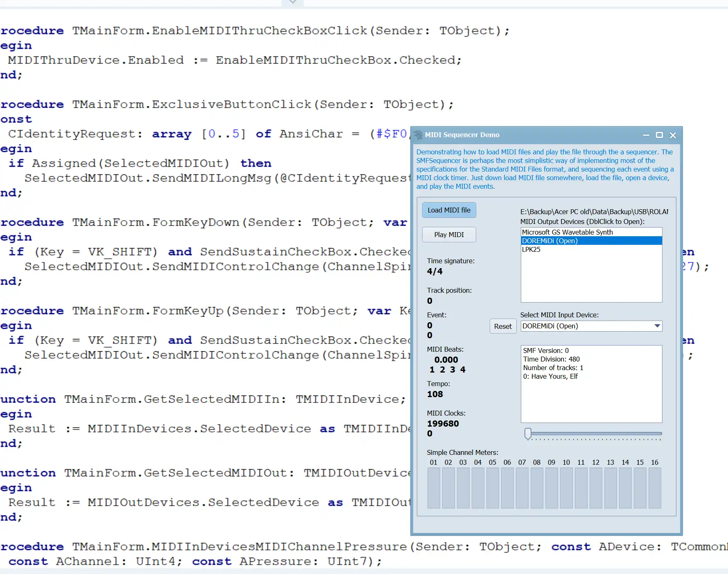
Task: Click the MIDI Beats value 0.000
Action: 446,359
